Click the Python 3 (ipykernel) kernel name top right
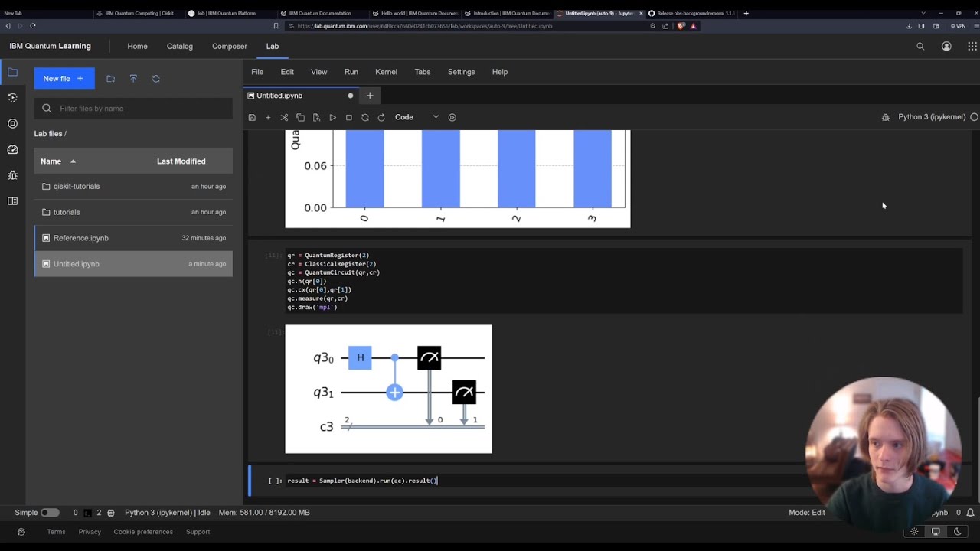The width and height of the screenshot is (980, 551). [x=932, y=117]
